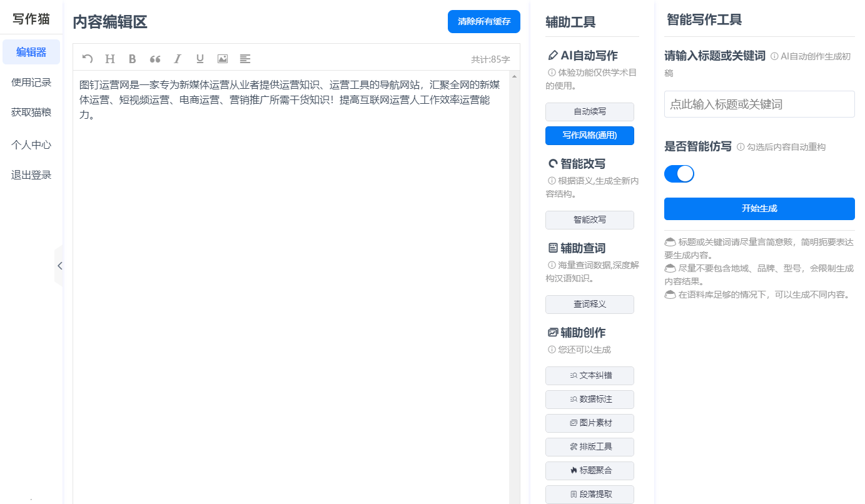This screenshot has height=504, width=865.
Task: Click the undo icon in editor toolbar
Action: [88, 59]
